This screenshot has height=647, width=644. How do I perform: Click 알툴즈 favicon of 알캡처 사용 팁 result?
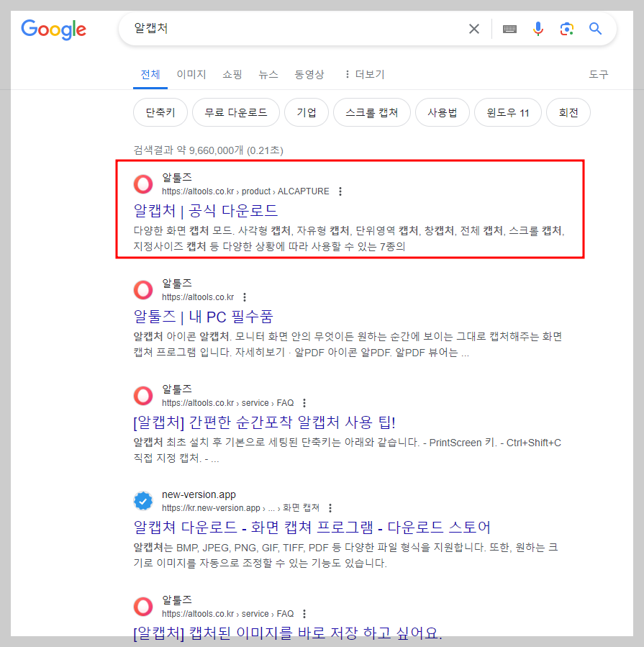[143, 395]
